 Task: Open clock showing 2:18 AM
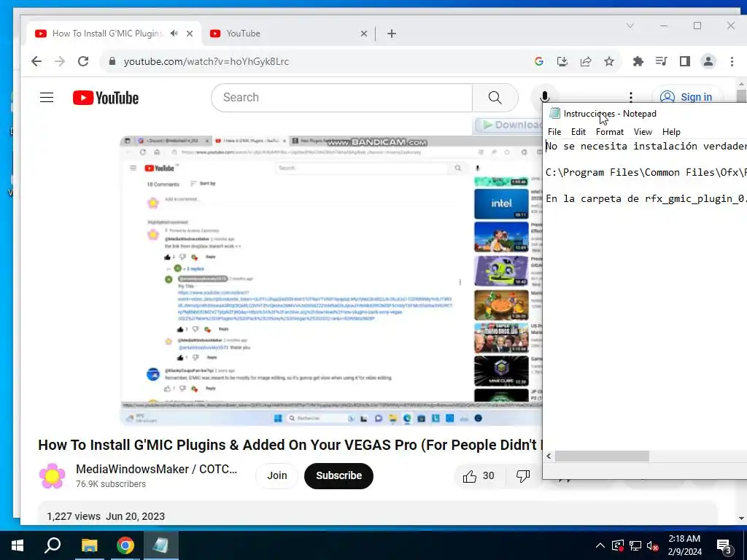coord(684,545)
